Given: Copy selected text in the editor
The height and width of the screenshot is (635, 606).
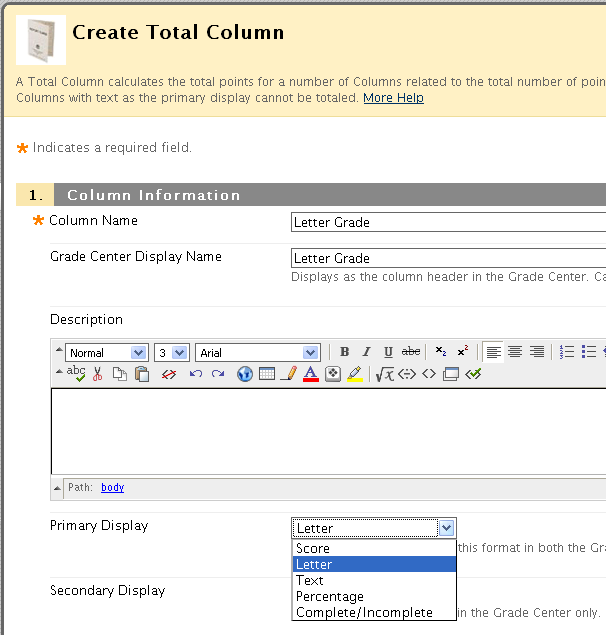Looking at the screenshot, I should point(119,374).
